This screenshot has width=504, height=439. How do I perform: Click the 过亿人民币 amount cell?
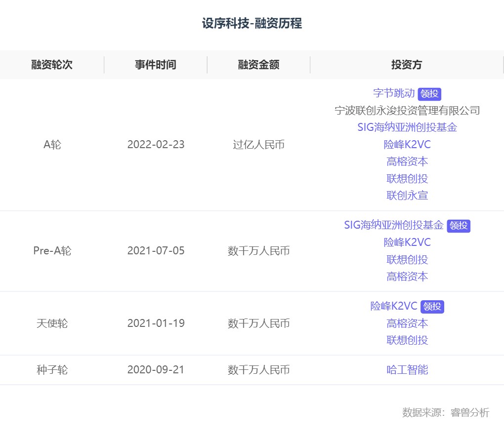point(259,145)
